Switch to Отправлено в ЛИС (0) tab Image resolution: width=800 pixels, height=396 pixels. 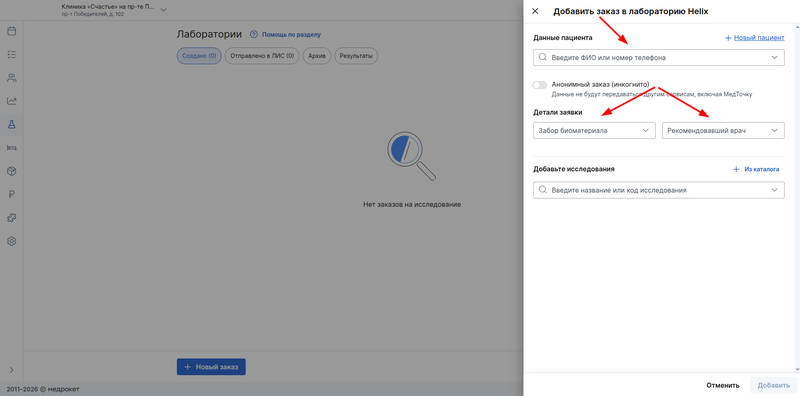(x=262, y=56)
